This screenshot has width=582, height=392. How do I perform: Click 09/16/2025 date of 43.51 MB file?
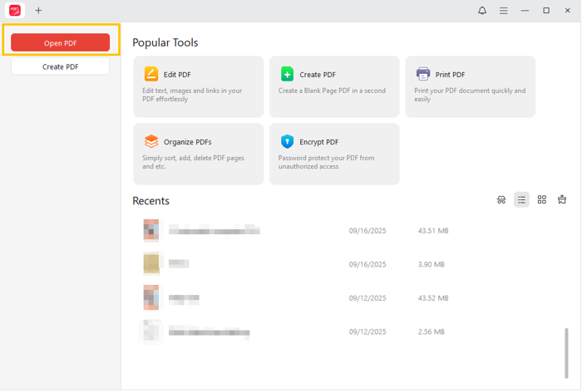(367, 231)
